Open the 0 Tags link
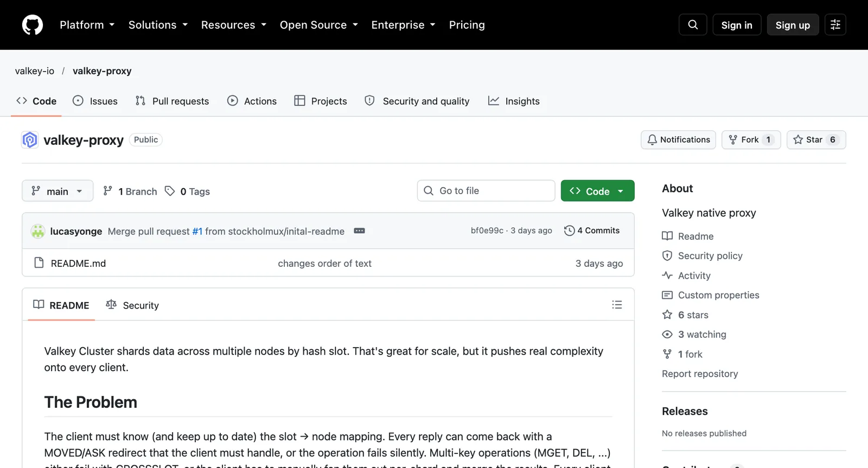868x468 pixels. coord(188,191)
